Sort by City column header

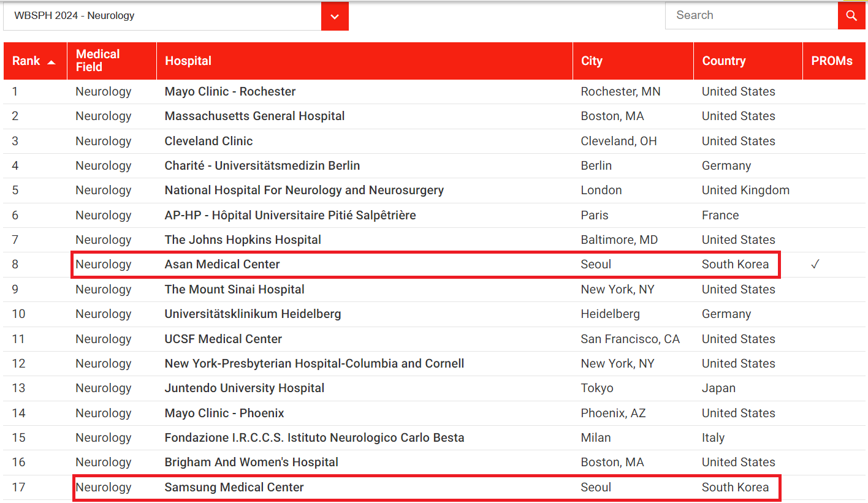(x=633, y=61)
